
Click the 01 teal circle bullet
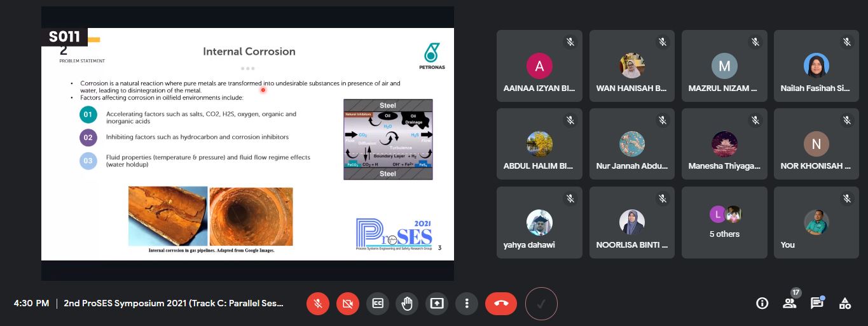(88, 115)
